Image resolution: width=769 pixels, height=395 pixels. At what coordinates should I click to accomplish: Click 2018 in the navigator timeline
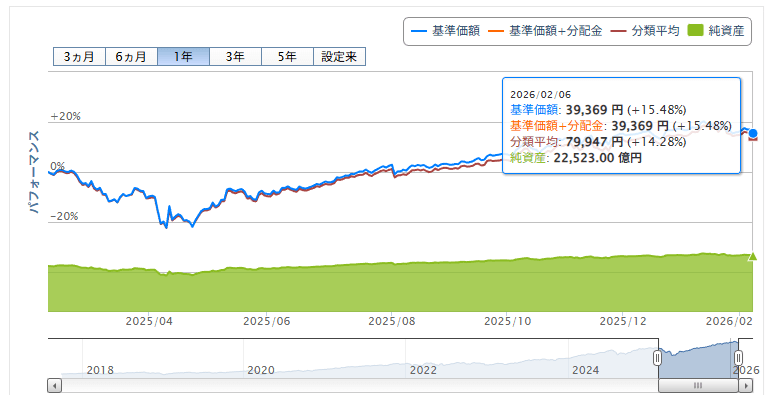point(100,370)
